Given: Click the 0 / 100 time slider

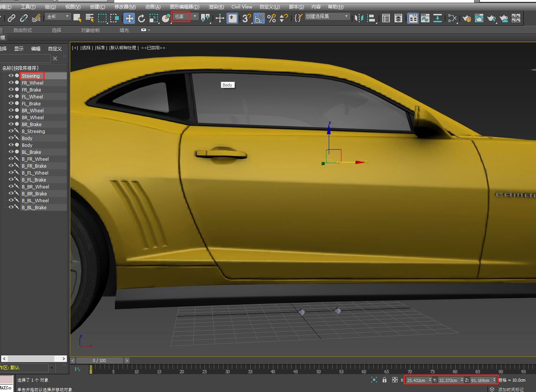Looking at the screenshot, I should click(100, 360).
